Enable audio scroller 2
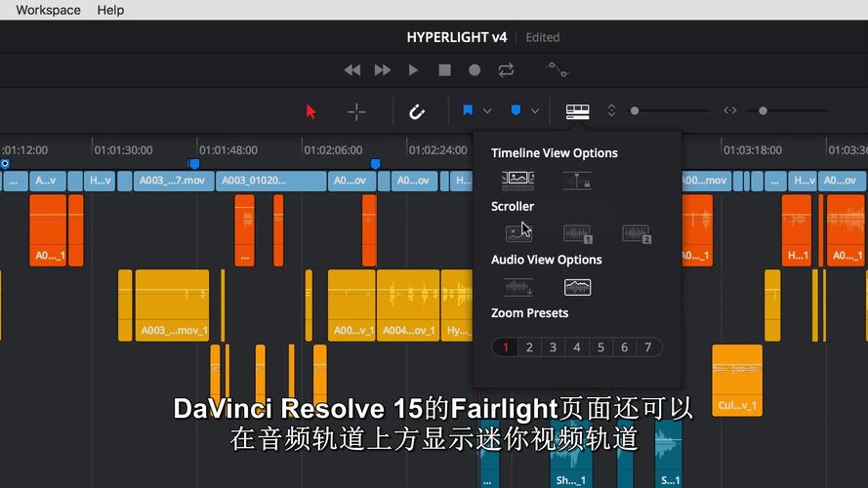Image resolution: width=868 pixels, height=488 pixels. tap(636, 233)
